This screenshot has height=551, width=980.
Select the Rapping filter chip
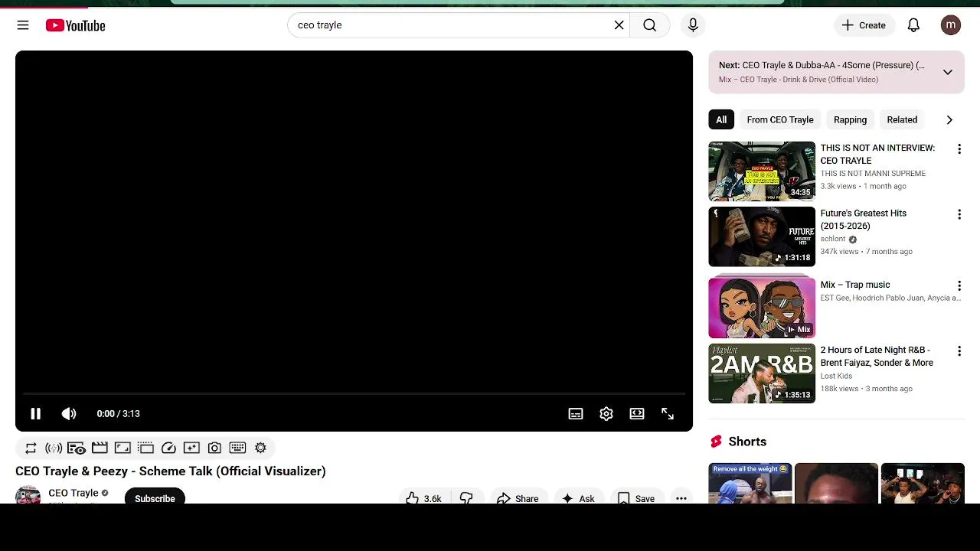pos(850,119)
